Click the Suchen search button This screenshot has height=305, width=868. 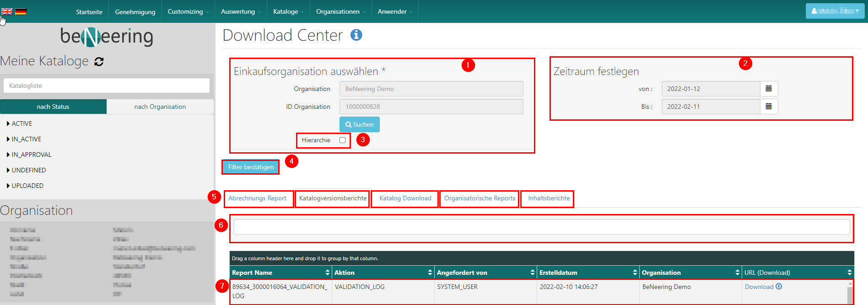359,124
